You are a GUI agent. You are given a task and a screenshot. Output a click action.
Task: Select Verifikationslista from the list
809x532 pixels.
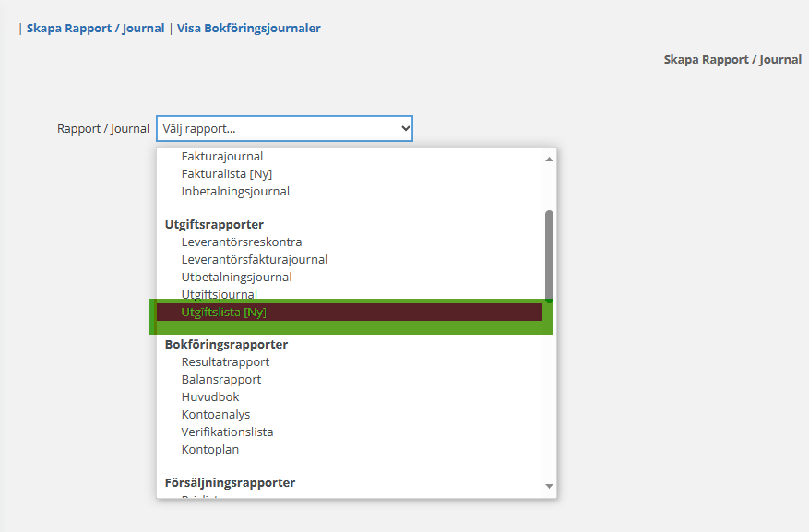coord(228,432)
